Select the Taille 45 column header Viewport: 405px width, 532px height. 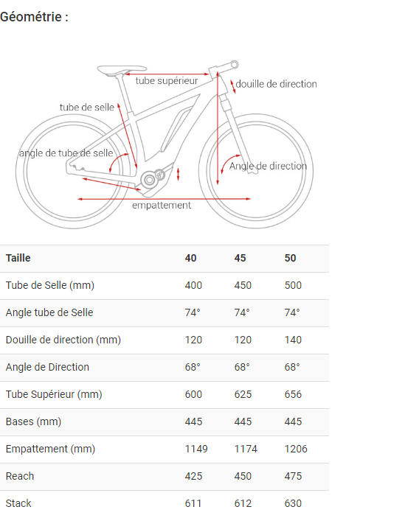tap(240, 258)
